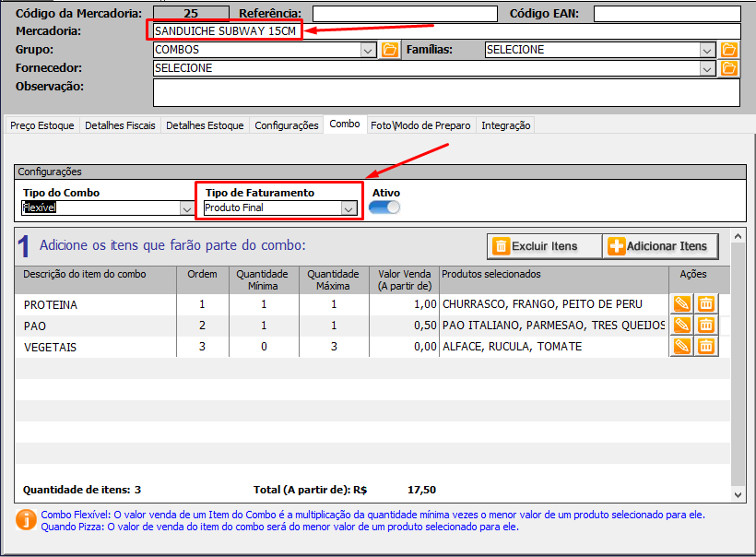
Task: Open the Foto\Modo de Preparo tab
Action: coord(420,125)
